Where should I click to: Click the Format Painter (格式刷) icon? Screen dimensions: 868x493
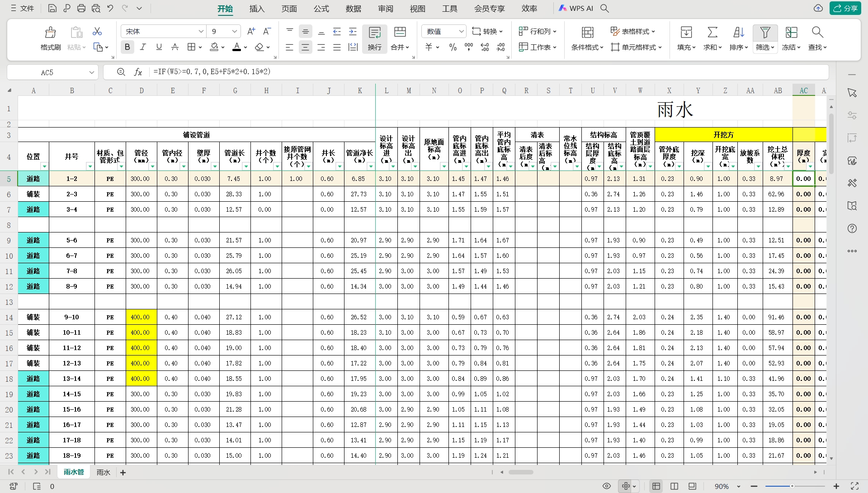[x=50, y=32]
